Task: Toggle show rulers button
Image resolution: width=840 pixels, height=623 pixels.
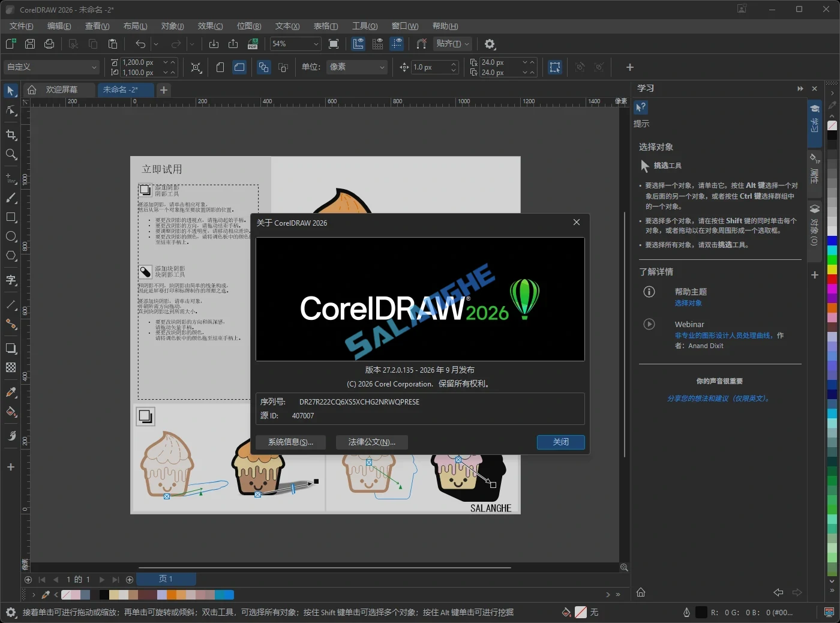Action: 358,44
